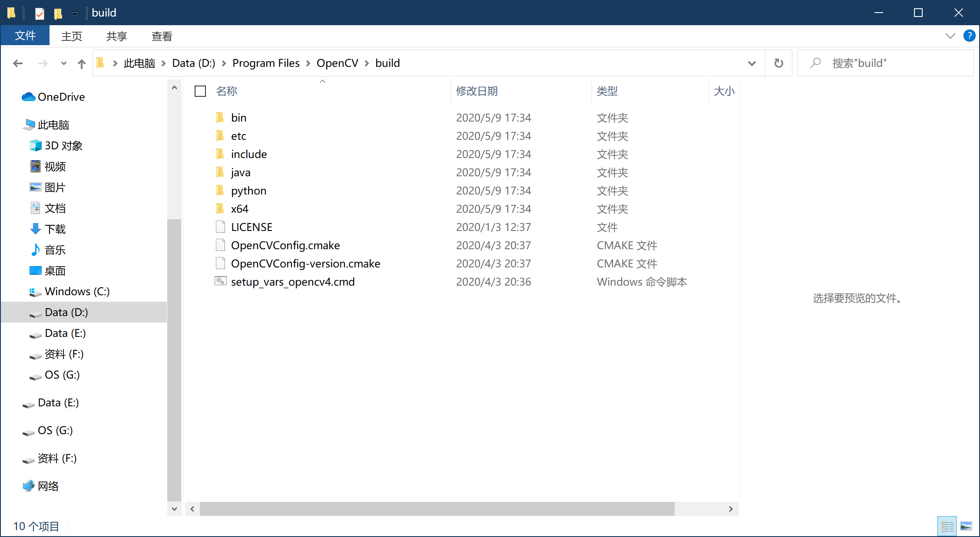Select highlighted Data (D:) drive in sidebar
The width and height of the screenshot is (980, 537).
coord(84,312)
